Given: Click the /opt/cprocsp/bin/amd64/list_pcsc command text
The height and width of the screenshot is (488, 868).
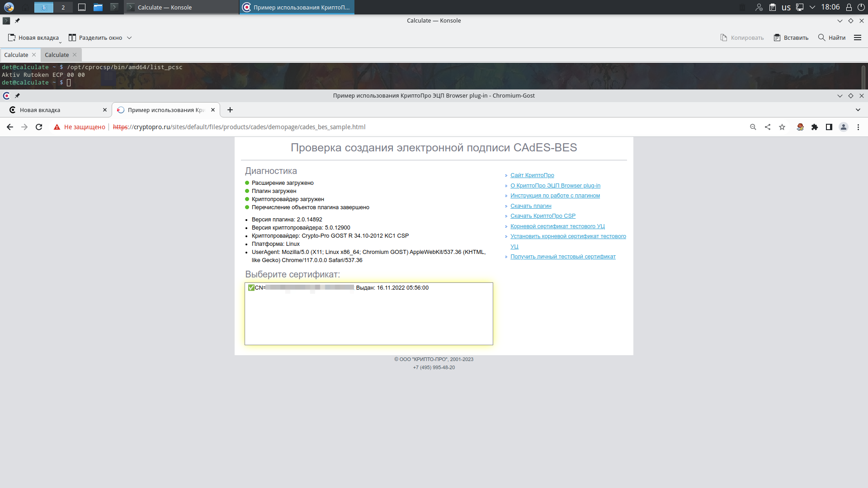Looking at the screenshot, I should [125, 67].
